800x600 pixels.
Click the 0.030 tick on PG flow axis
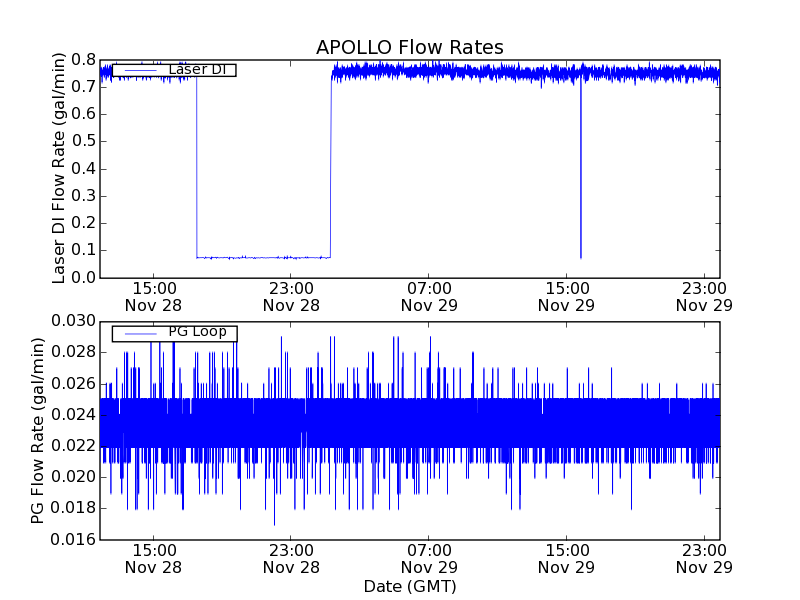pyautogui.click(x=73, y=321)
